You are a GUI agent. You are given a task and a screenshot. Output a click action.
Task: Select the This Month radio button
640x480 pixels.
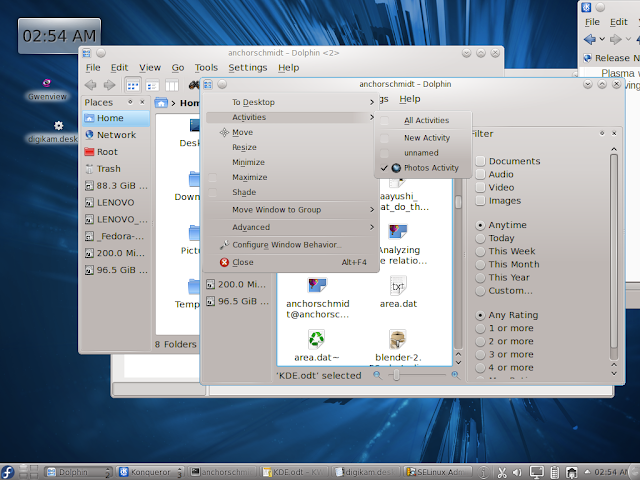tap(480, 264)
